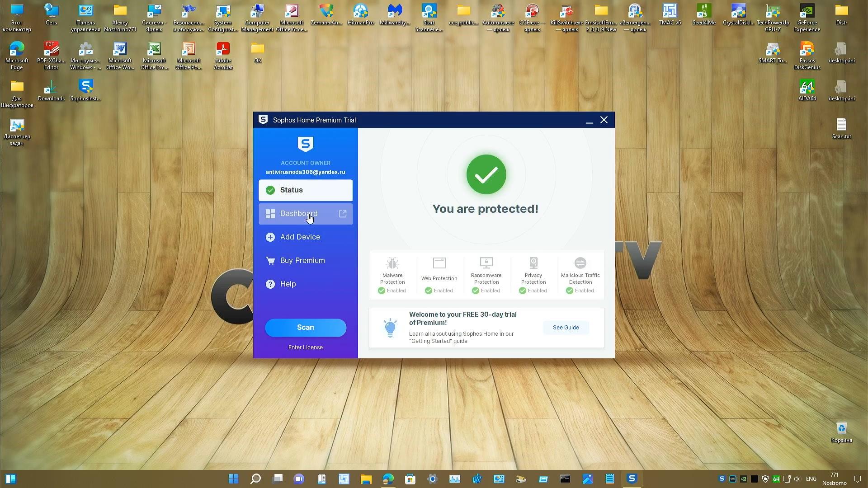Open Dashboard from the sidebar
The image size is (868, 488).
pyautogui.click(x=299, y=213)
